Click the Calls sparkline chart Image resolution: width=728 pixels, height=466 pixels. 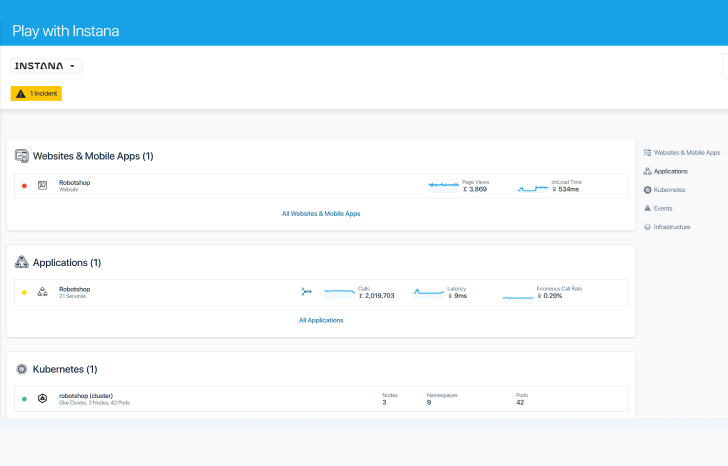coord(339,292)
